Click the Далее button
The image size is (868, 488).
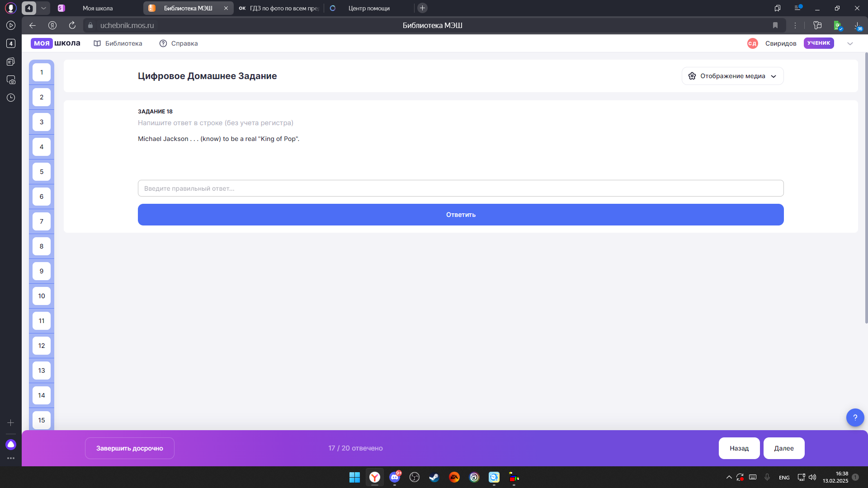point(783,448)
